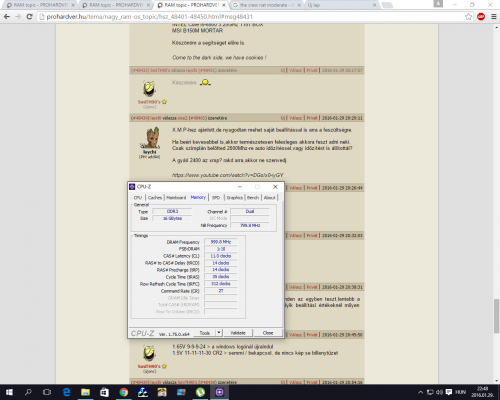Open the Chrome user profile button
The width and height of the screenshot is (500, 400).
pyautogui.click(x=438, y=4)
